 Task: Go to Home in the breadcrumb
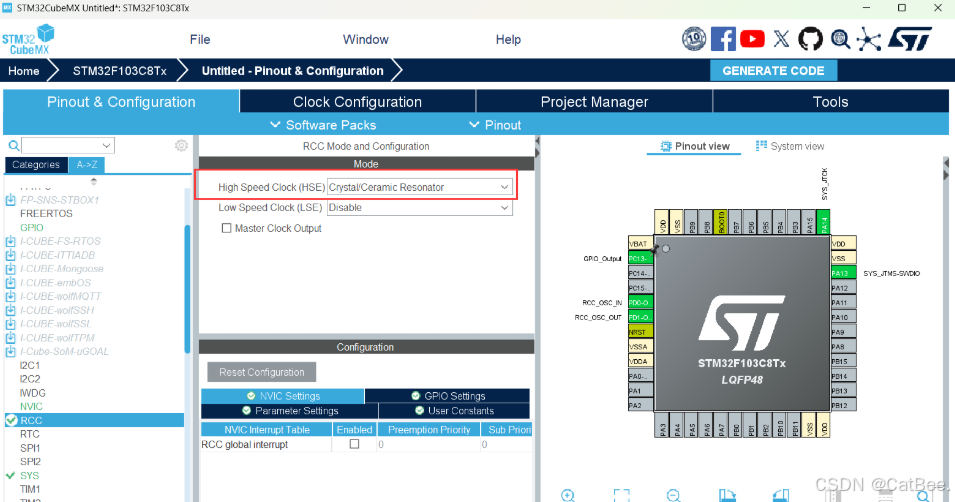(24, 71)
